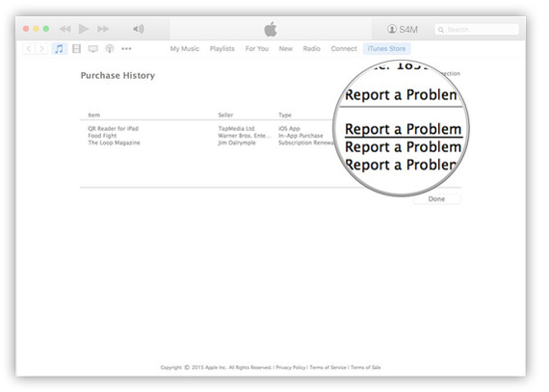Open the Connect tab
This screenshot has width=549, height=392.
(344, 49)
